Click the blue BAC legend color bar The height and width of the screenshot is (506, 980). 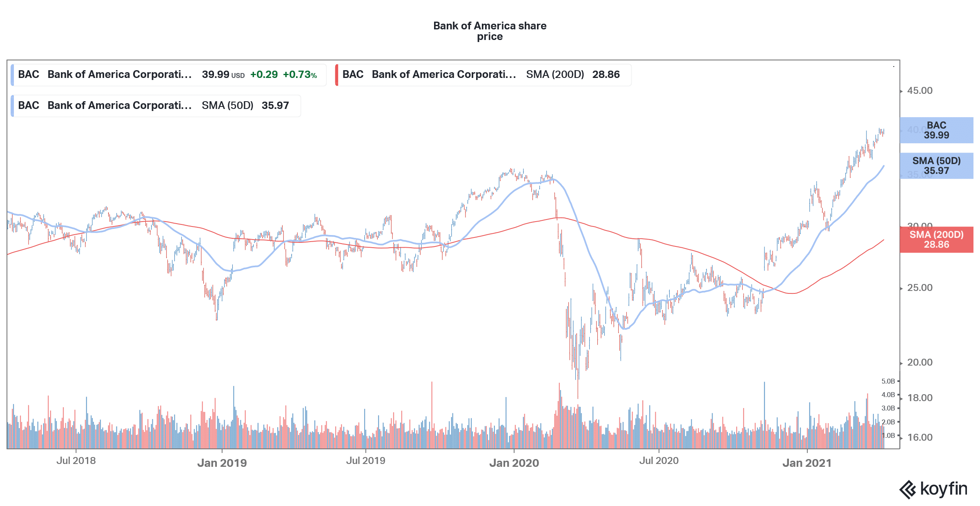pos(12,75)
